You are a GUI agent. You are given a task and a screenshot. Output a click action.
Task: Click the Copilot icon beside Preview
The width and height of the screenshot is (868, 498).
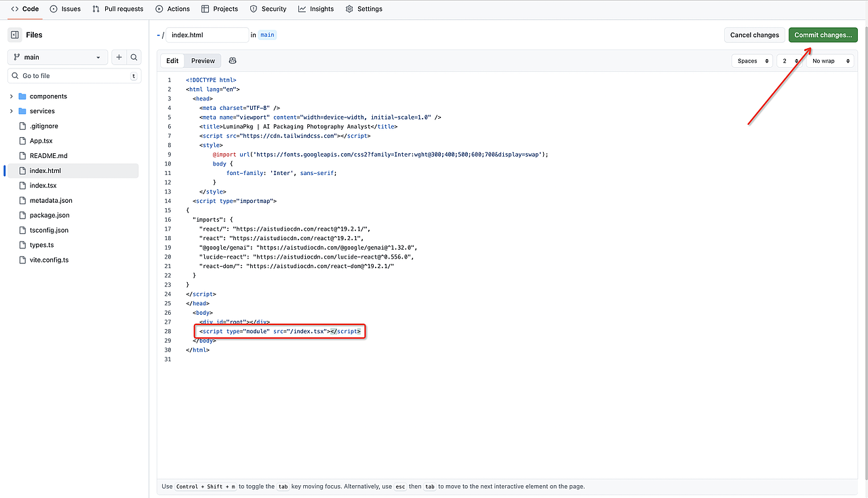pyautogui.click(x=233, y=61)
